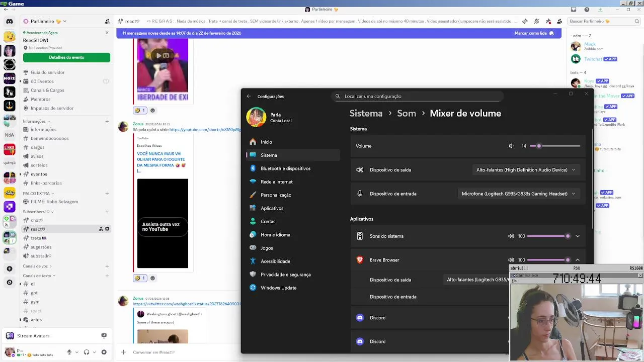Open the NOIZ server icon
The width and height of the screenshot is (644, 362).
tap(9, 78)
